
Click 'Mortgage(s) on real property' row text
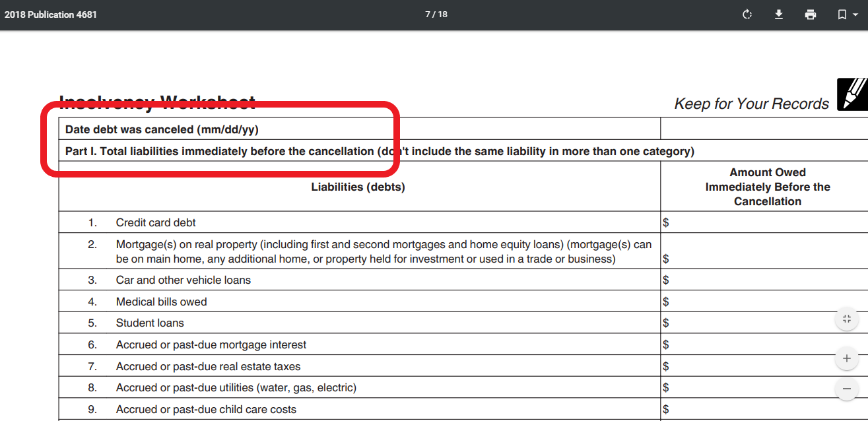(384, 251)
